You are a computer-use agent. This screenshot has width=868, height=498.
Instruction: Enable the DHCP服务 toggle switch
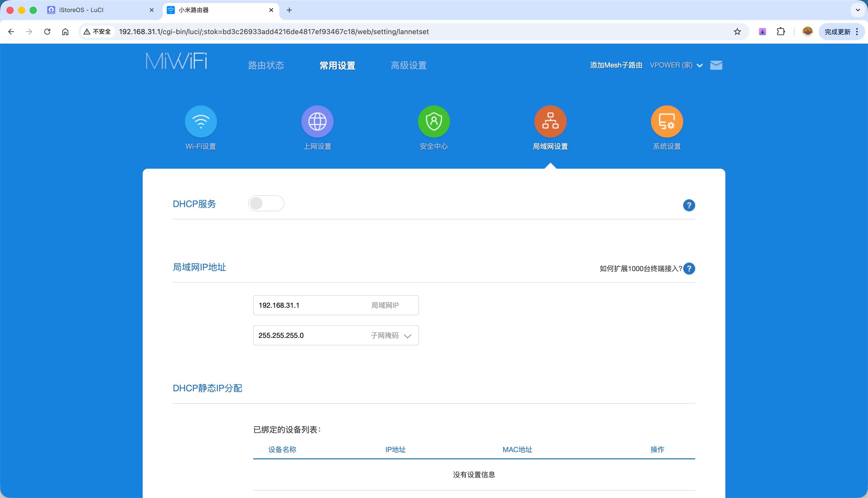point(266,204)
